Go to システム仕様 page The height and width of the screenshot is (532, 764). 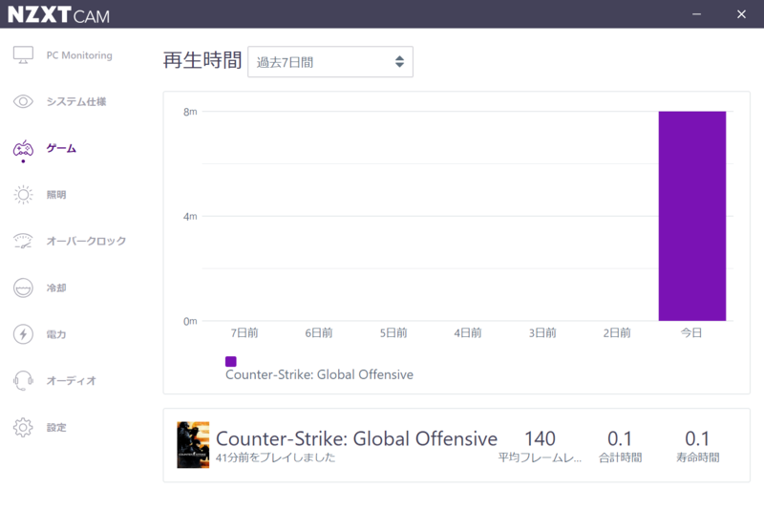(76, 101)
